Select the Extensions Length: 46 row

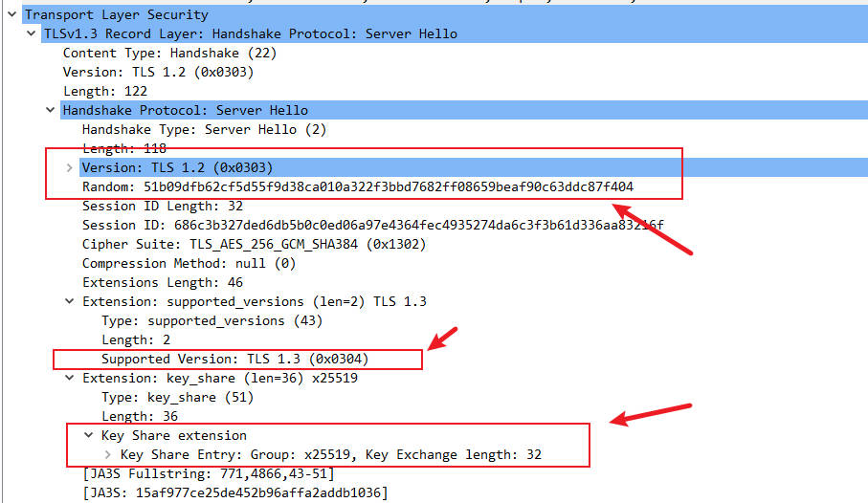(x=163, y=282)
